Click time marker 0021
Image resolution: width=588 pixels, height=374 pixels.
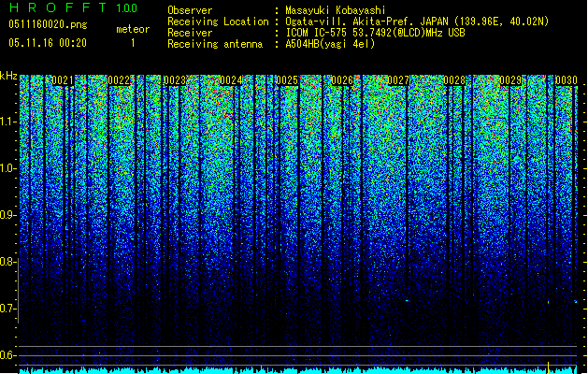tap(63, 80)
